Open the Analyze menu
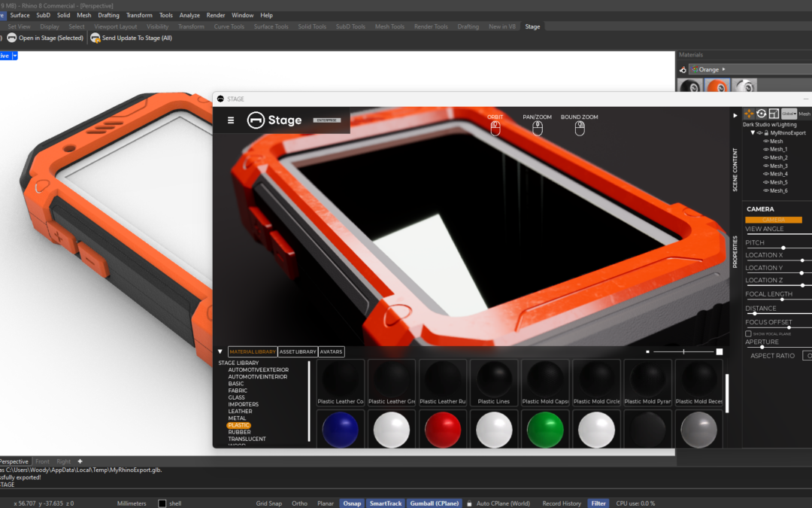The image size is (812, 508). click(189, 15)
